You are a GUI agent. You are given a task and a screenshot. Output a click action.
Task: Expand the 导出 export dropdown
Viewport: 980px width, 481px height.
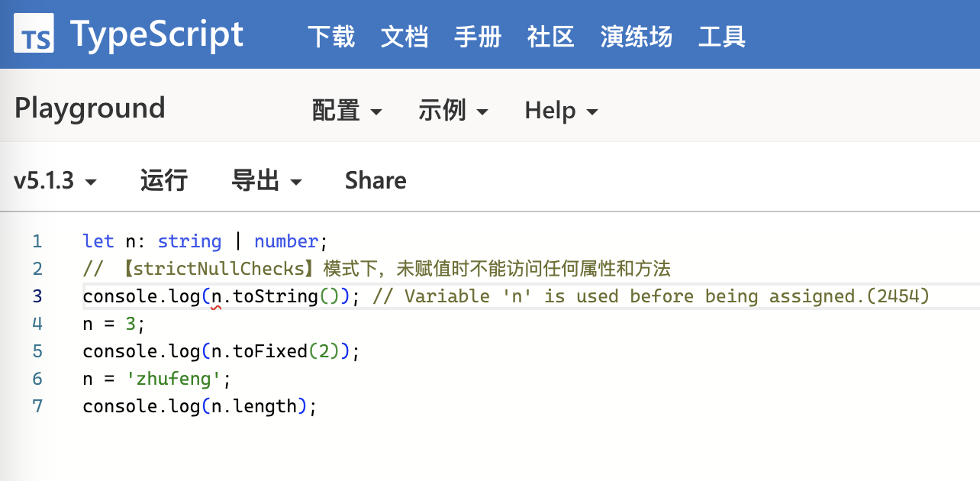click(x=267, y=181)
